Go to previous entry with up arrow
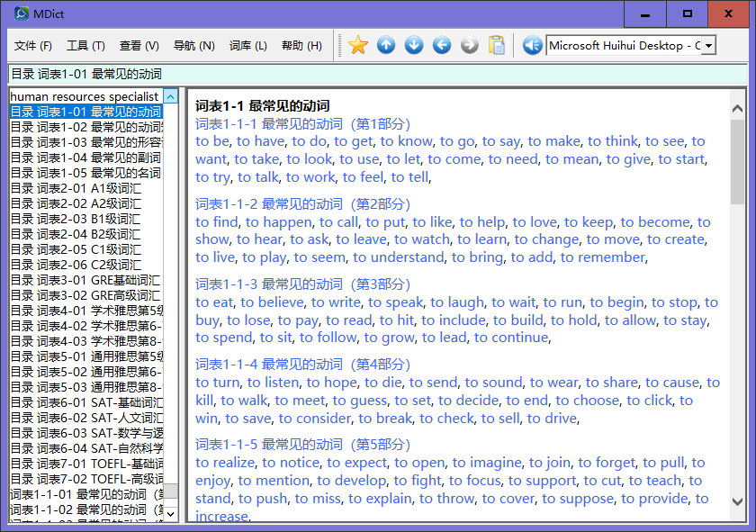The width and height of the screenshot is (756, 532). click(386, 45)
